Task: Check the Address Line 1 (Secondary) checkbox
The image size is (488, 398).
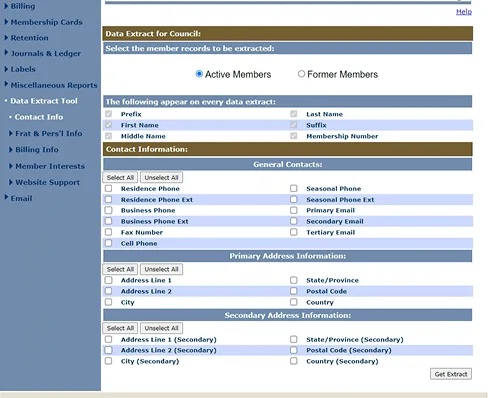Action: [108, 339]
